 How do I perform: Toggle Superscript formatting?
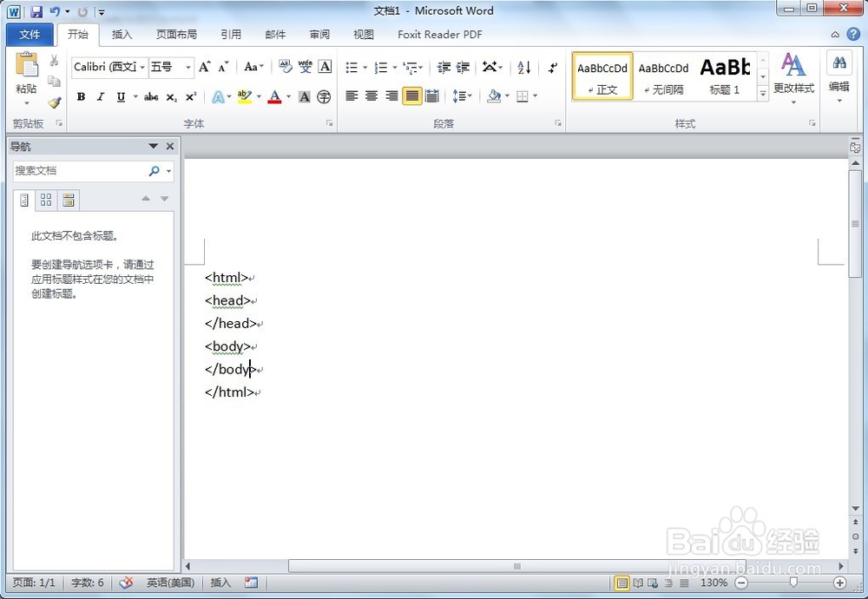tap(191, 97)
